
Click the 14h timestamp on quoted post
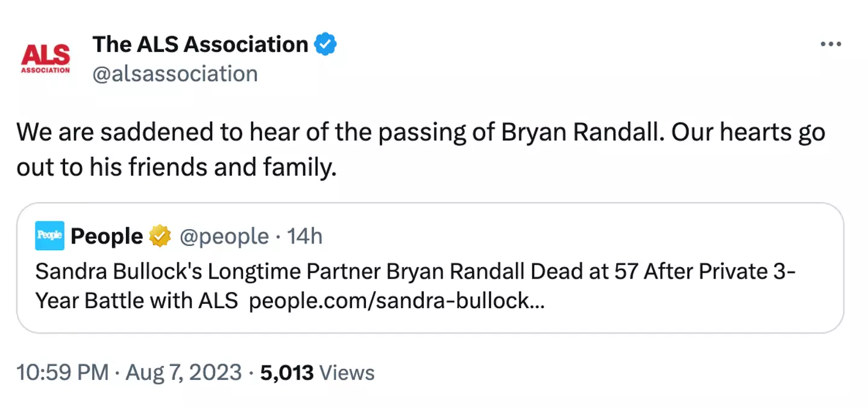(x=305, y=236)
